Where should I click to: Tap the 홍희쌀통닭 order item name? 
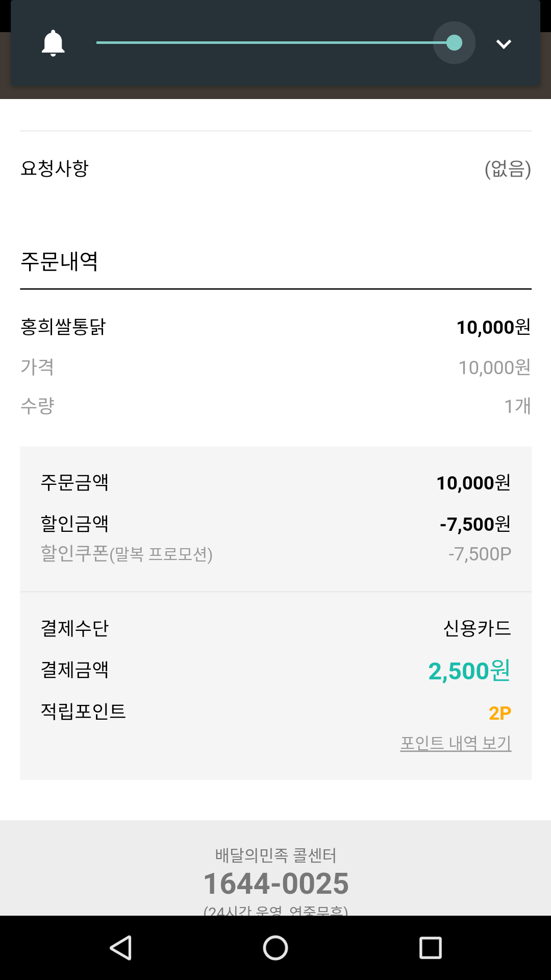coord(63,327)
